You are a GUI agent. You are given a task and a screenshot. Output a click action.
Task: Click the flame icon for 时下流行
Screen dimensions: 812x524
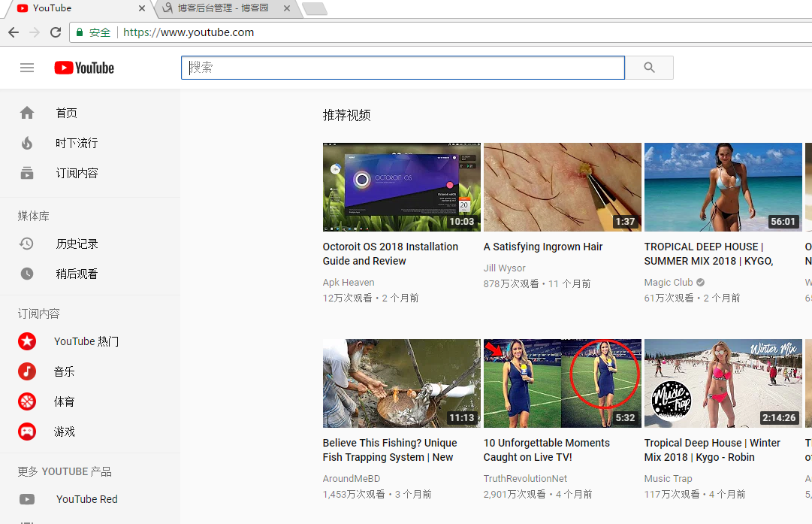coord(27,143)
